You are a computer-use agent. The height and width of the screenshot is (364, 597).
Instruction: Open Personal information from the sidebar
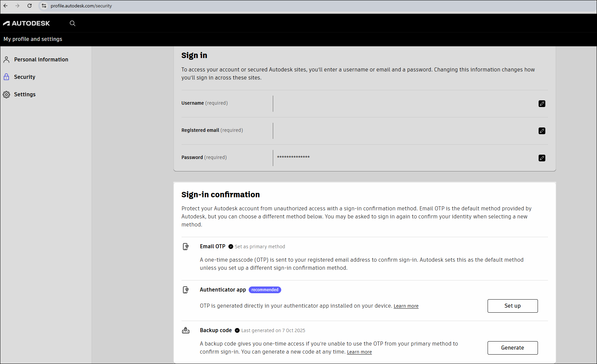tap(41, 59)
